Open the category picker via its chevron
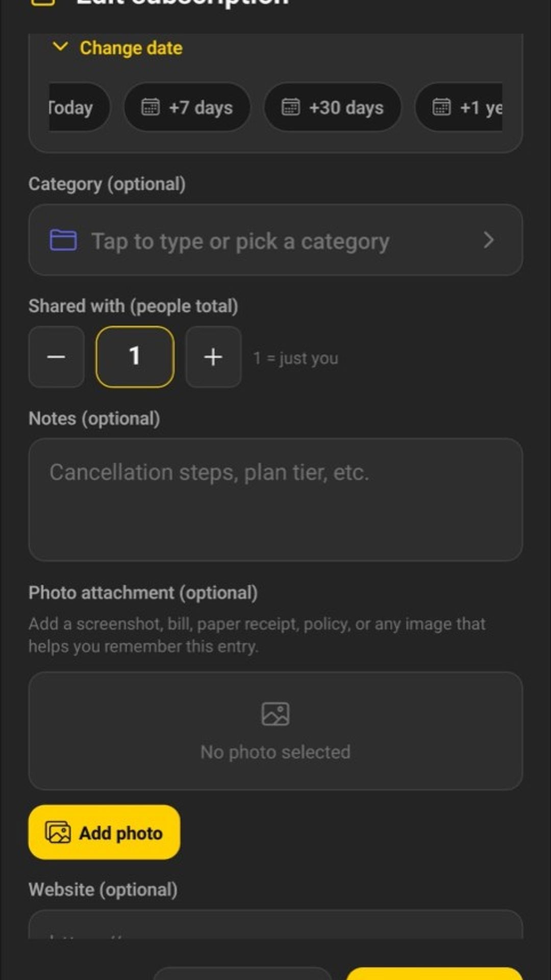This screenshot has height=980, width=551. coord(489,240)
